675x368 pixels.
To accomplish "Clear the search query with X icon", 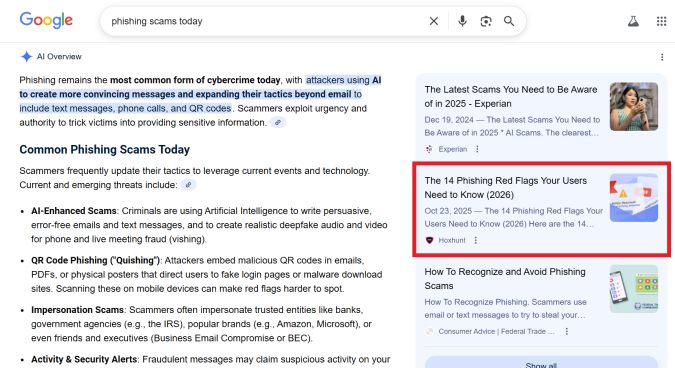I will (x=433, y=21).
